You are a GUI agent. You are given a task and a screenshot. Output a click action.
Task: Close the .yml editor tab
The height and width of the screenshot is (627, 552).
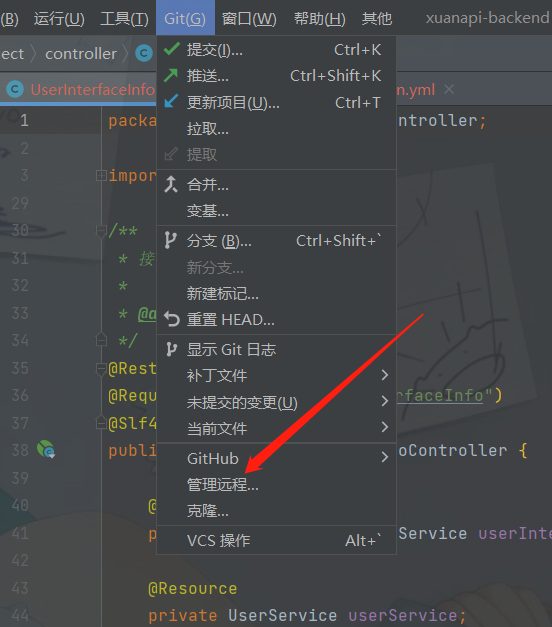[449, 89]
